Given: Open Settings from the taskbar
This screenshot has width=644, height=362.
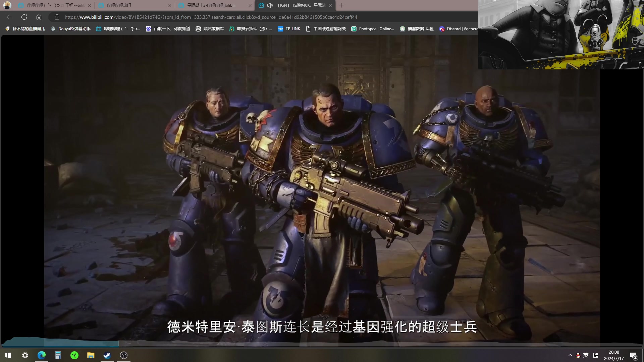Looking at the screenshot, I should [x=25, y=355].
